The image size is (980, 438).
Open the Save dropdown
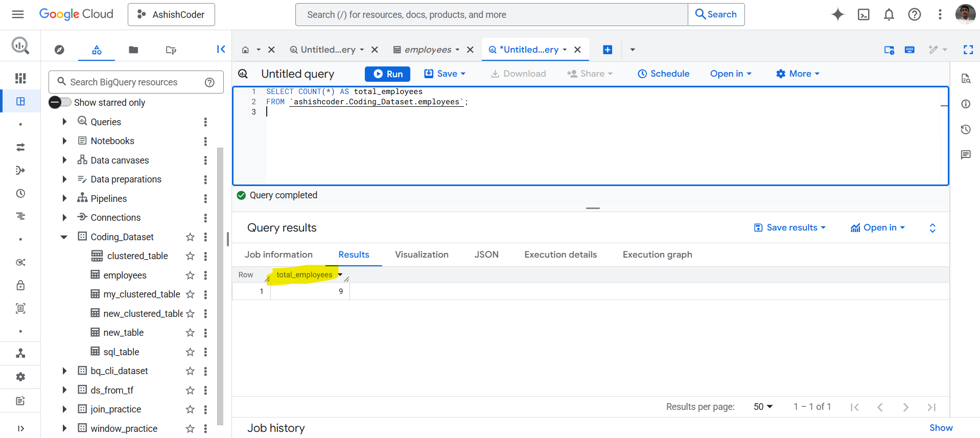click(x=445, y=74)
